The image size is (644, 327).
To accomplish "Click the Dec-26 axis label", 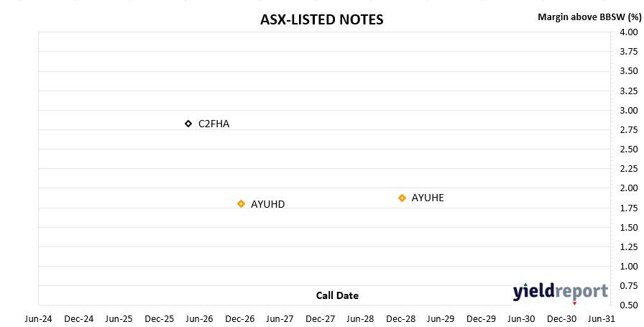I will [239, 319].
